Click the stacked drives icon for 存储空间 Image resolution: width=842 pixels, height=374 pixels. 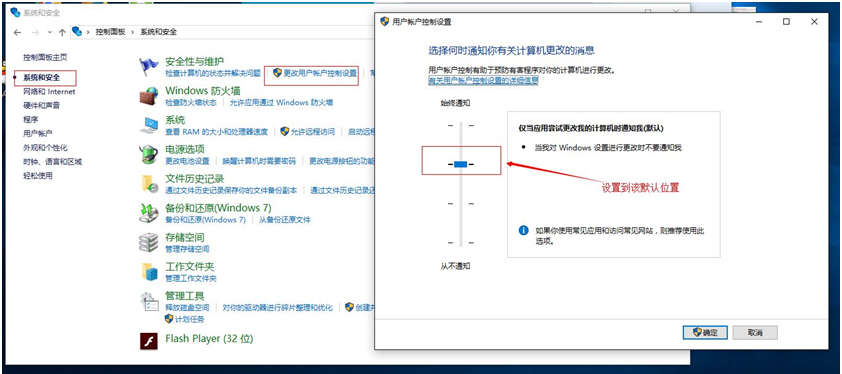tap(149, 242)
